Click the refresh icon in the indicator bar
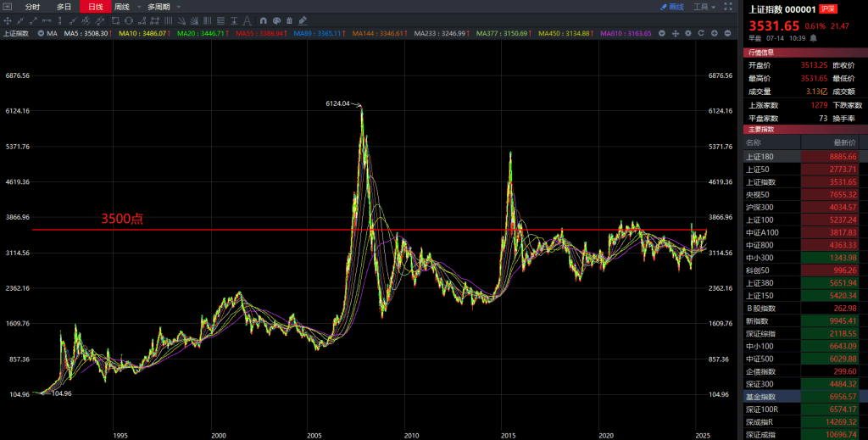This screenshot has width=868, height=440. click(701, 33)
